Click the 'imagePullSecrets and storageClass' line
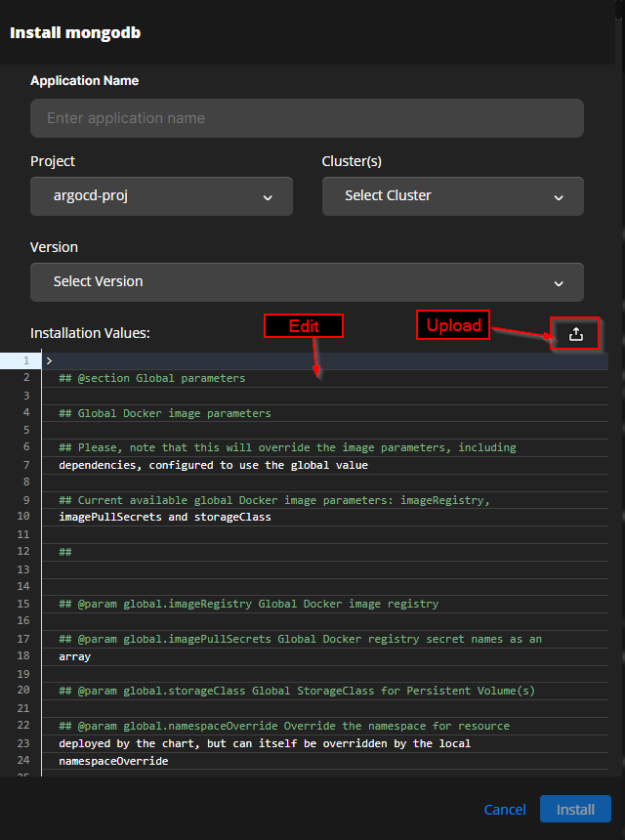The width and height of the screenshot is (625, 840). [165, 517]
